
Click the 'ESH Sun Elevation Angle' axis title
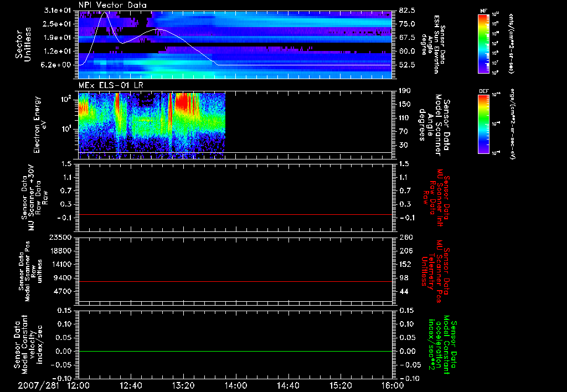tap(434, 44)
